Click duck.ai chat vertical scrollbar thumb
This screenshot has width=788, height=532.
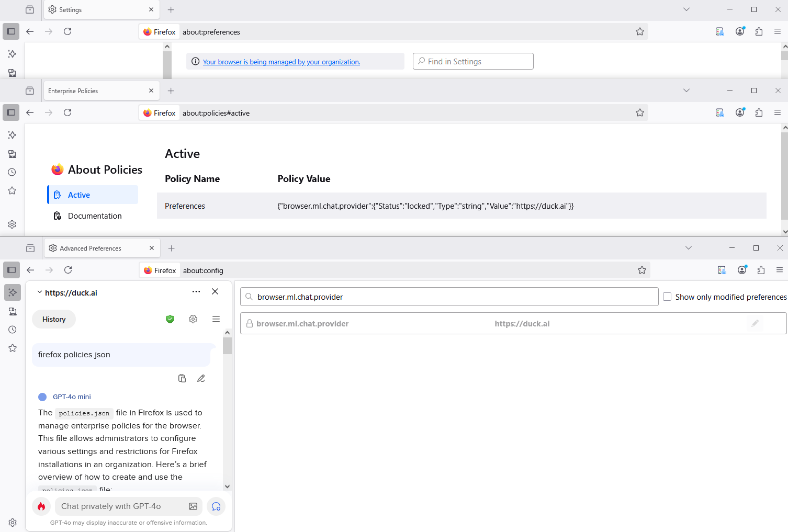pos(227,346)
